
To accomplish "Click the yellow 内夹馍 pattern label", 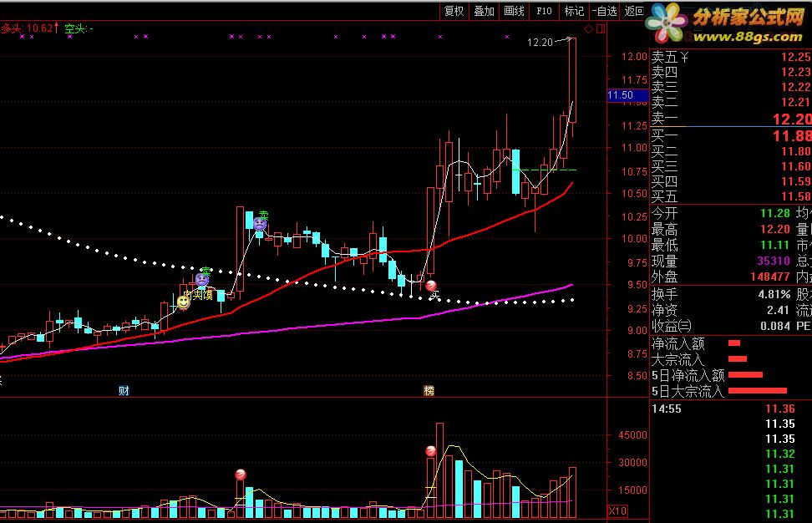I will [x=199, y=295].
